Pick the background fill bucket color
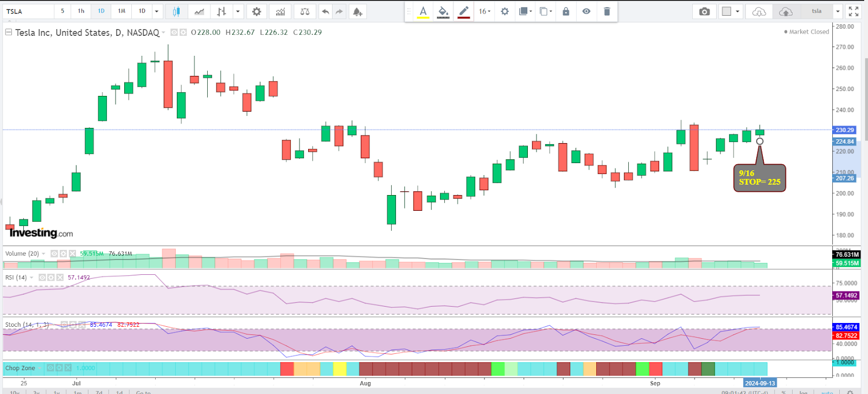The image size is (868, 394). (443, 11)
